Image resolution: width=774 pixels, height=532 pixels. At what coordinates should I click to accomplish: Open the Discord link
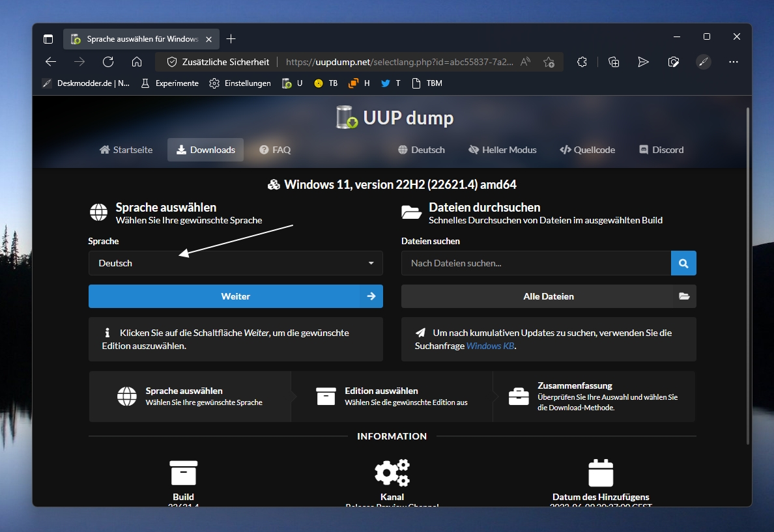[x=661, y=150]
